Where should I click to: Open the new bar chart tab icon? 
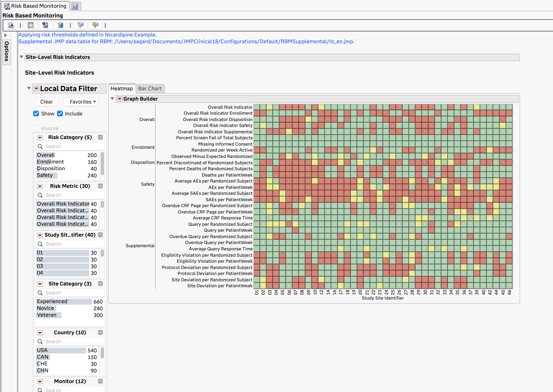(x=75, y=6)
